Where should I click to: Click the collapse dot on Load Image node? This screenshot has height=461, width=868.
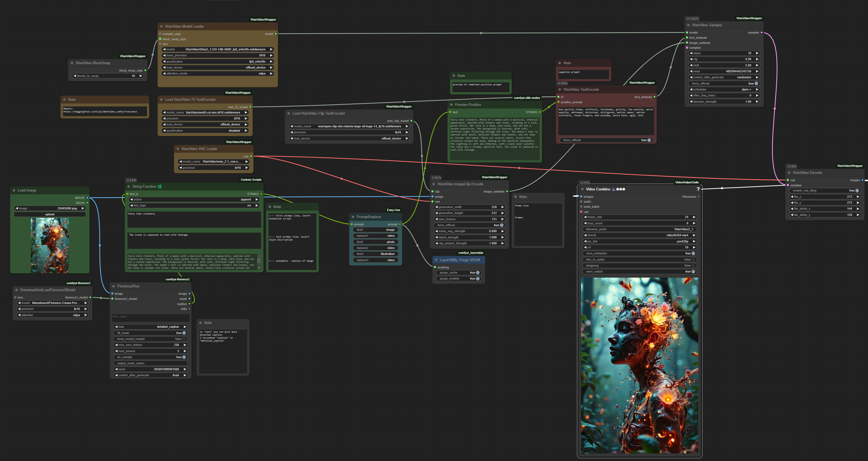(x=14, y=190)
